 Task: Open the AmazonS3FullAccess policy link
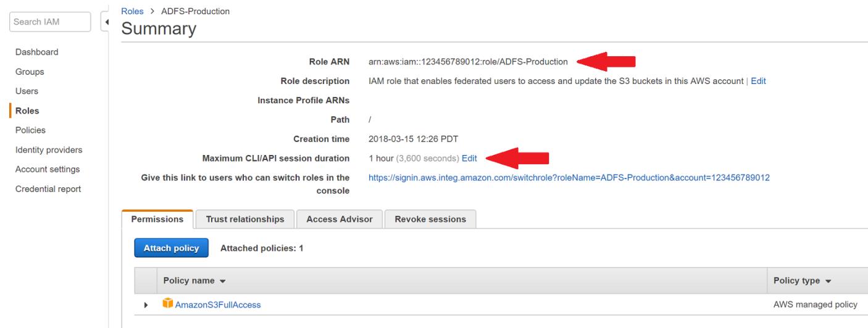[x=218, y=305]
